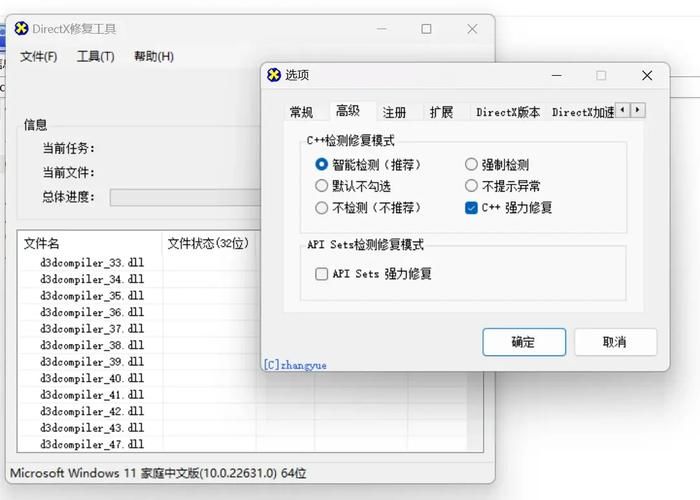Image resolution: width=700 pixels, height=500 pixels.
Task: Minimize the 选项 dialog
Action: pyautogui.click(x=555, y=75)
